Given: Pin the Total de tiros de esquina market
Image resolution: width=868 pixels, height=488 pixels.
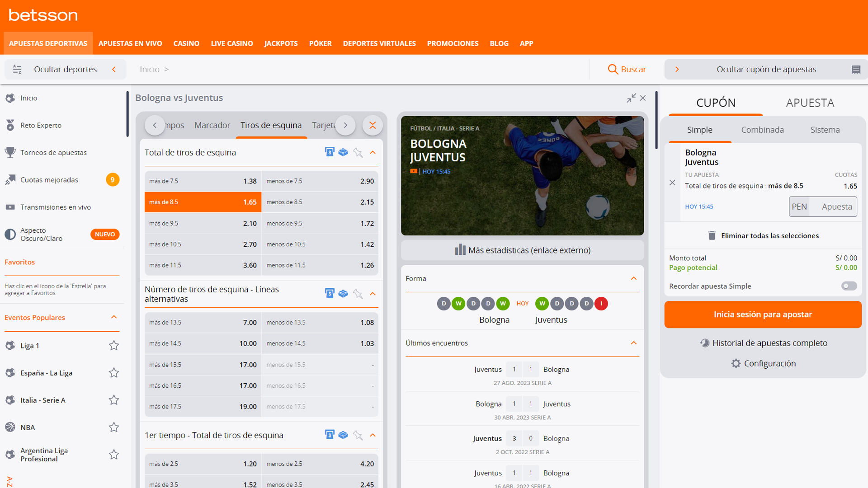Looking at the screenshot, I should [x=358, y=153].
